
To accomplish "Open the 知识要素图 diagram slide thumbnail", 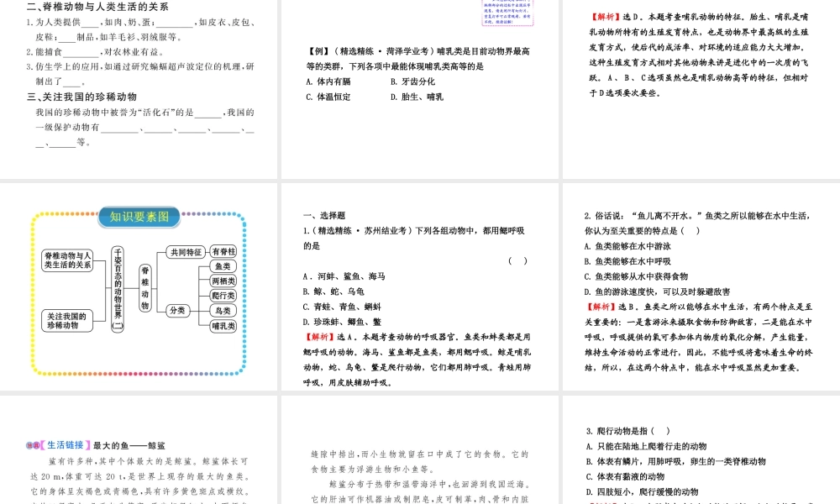I will click(139, 287).
